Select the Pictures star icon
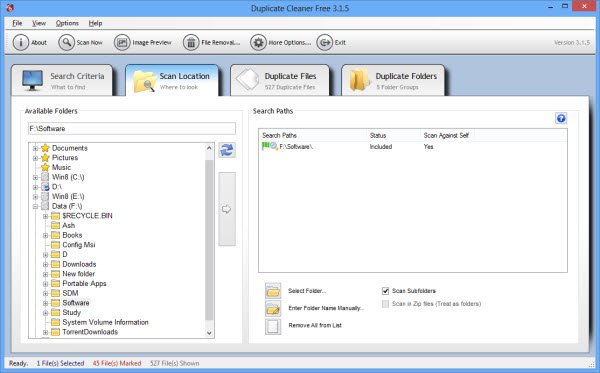This screenshot has width=600, height=373. tap(45, 158)
